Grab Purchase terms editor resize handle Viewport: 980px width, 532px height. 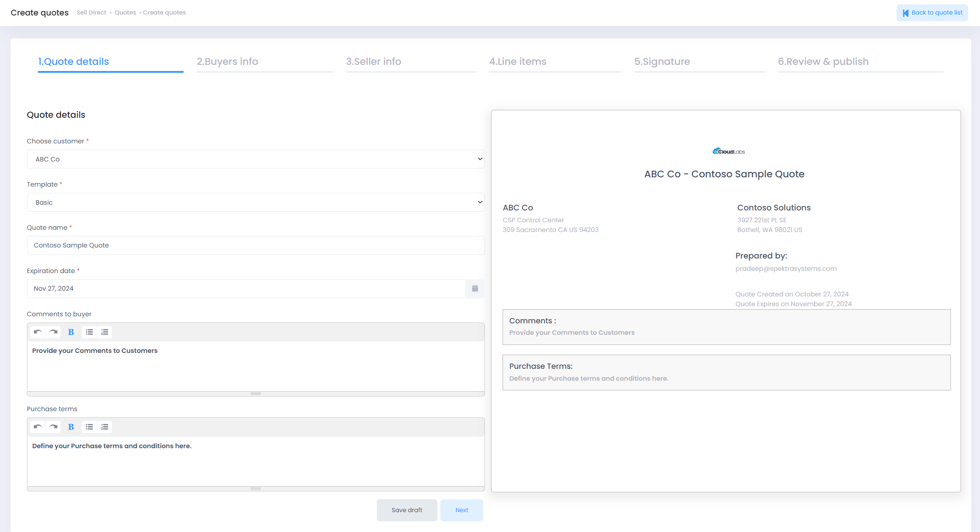[256, 489]
